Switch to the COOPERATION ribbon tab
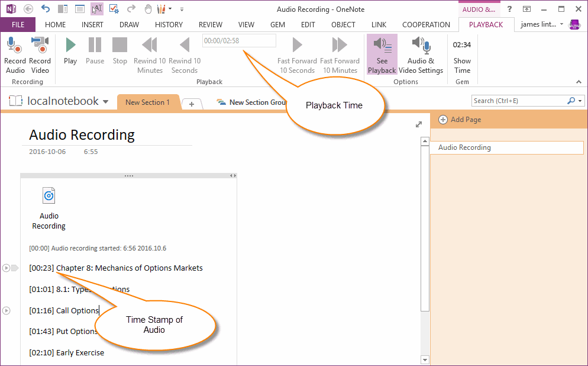The image size is (588, 366). pyautogui.click(x=426, y=25)
